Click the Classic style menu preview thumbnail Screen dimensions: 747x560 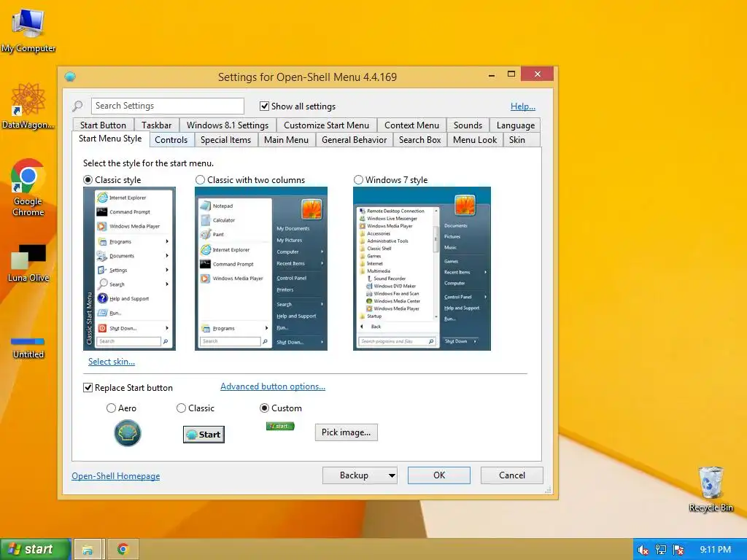pos(130,268)
